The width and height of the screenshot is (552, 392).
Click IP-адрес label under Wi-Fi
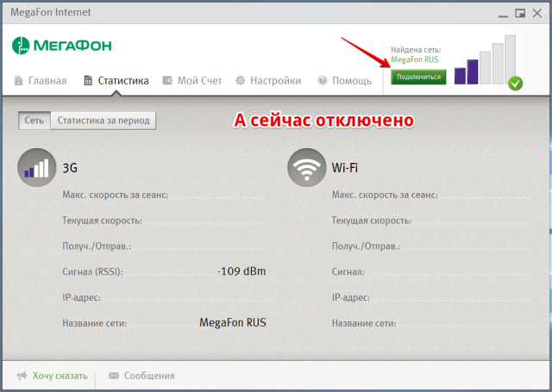[351, 297]
